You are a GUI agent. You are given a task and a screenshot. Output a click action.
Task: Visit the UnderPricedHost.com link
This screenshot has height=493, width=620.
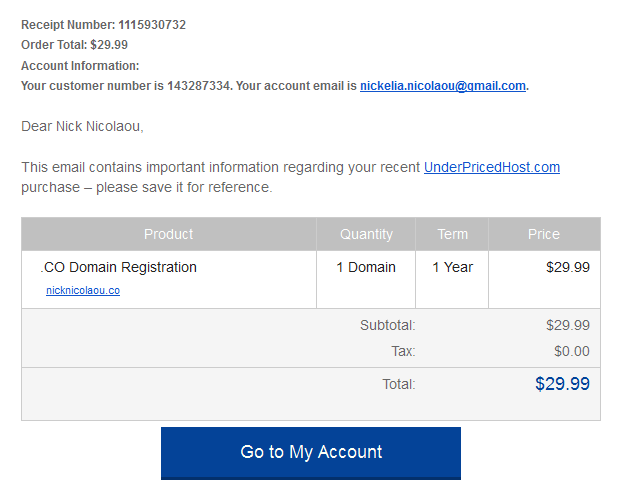point(492,167)
